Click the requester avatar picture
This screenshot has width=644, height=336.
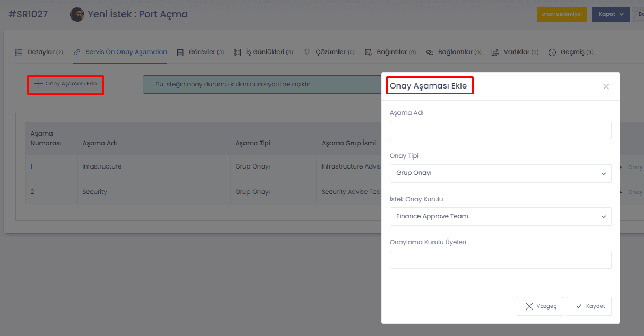77,14
